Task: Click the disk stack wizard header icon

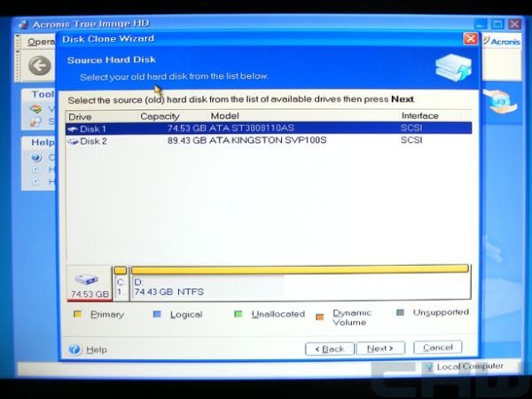Action: (454, 67)
